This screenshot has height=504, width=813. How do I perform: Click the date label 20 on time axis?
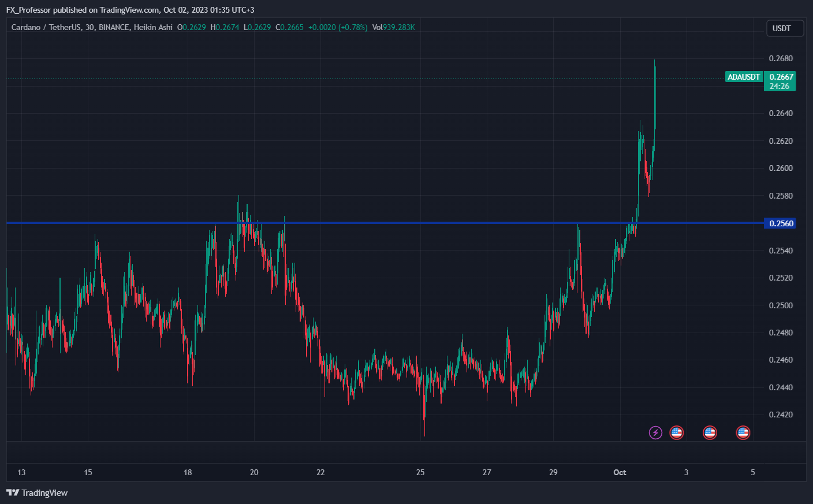(254, 472)
